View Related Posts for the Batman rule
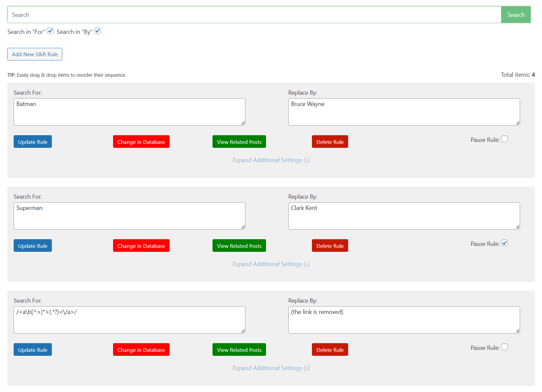Viewport: 542px width, 392px height. tap(239, 142)
